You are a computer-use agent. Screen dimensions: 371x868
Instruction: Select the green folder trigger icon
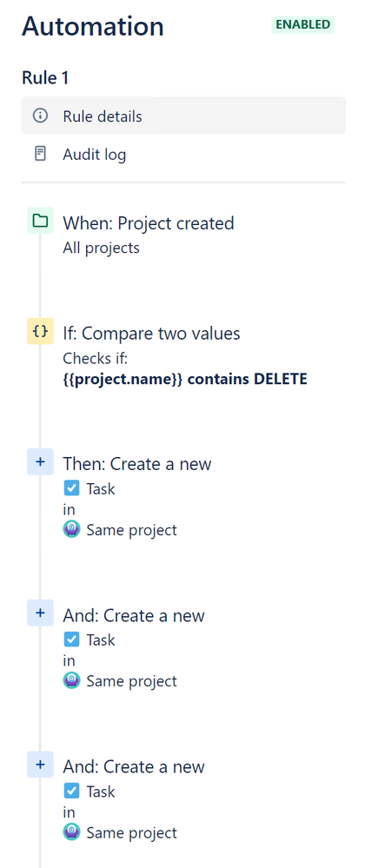(x=40, y=221)
